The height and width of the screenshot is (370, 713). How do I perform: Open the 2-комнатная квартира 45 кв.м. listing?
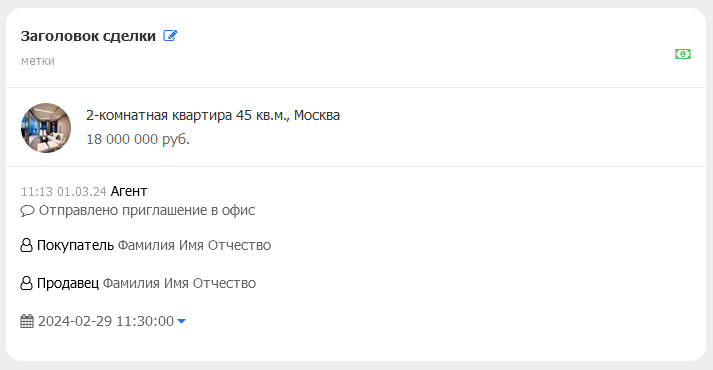point(213,115)
